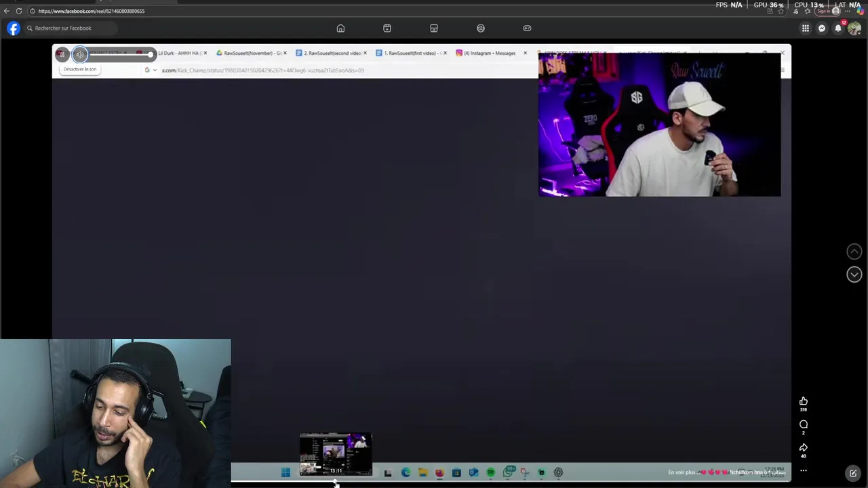The image size is (868, 488).
Task: Expand caption with En voir plus
Action: 682,472
